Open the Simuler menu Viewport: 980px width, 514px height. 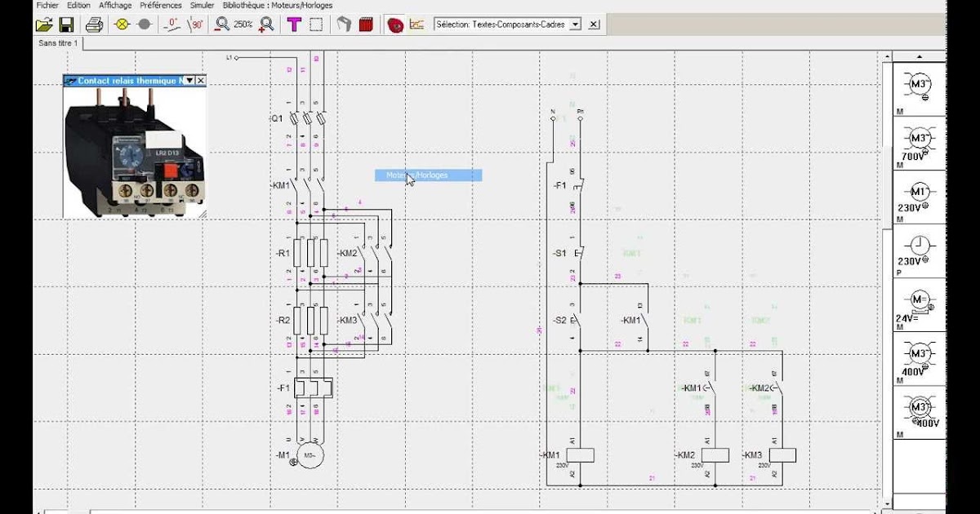click(x=202, y=5)
